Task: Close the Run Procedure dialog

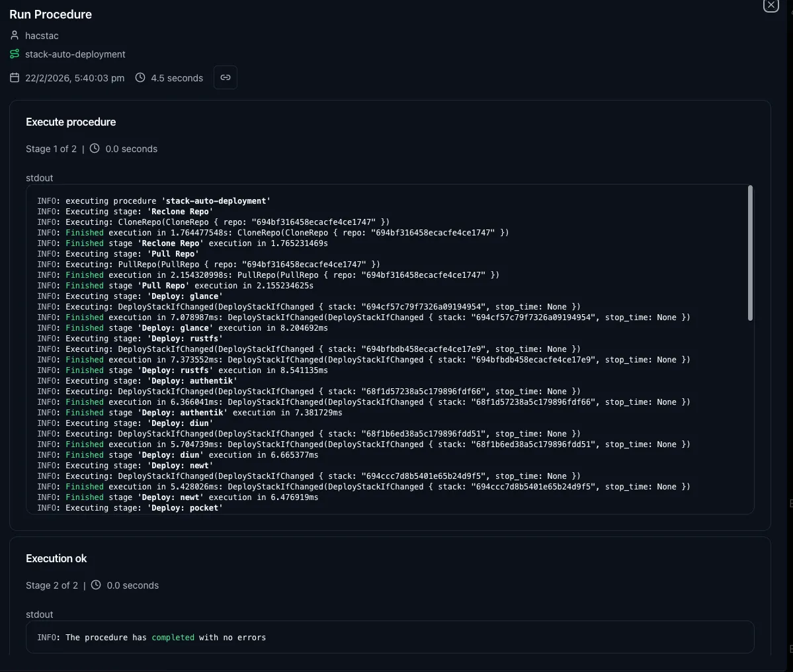Action: click(x=771, y=5)
